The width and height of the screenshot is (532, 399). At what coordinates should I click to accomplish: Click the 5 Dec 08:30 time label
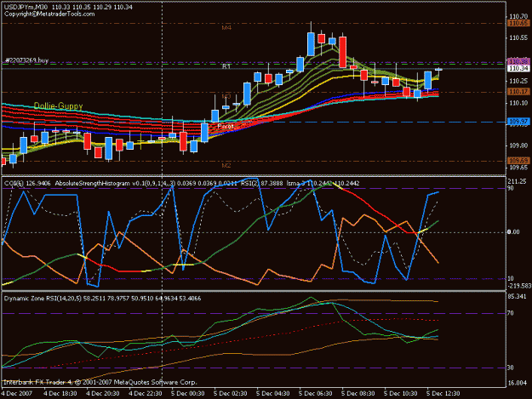click(x=358, y=394)
